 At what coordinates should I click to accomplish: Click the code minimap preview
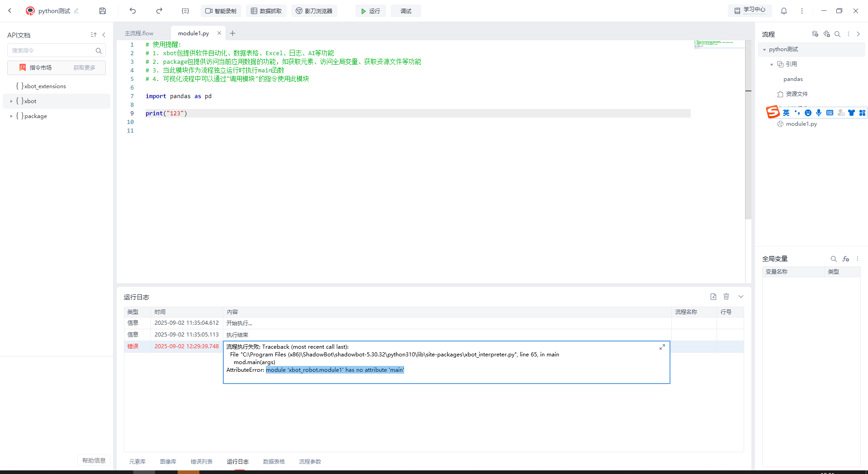coord(719,44)
